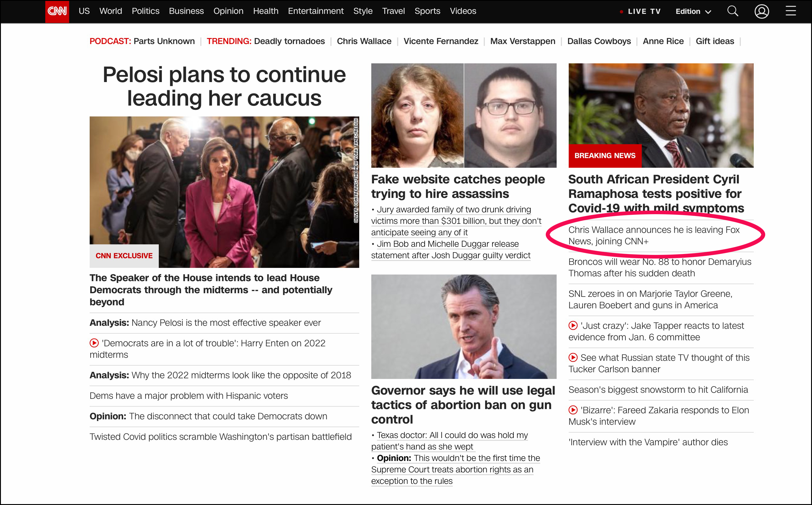Image resolution: width=812 pixels, height=505 pixels.
Task: Open trending topic Max Verstappen
Action: [x=523, y=41]
